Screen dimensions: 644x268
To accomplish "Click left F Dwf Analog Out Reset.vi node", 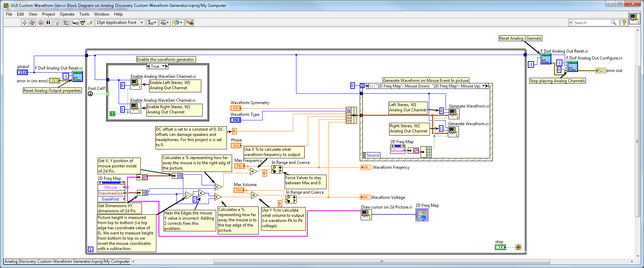I will click(77, 76).
